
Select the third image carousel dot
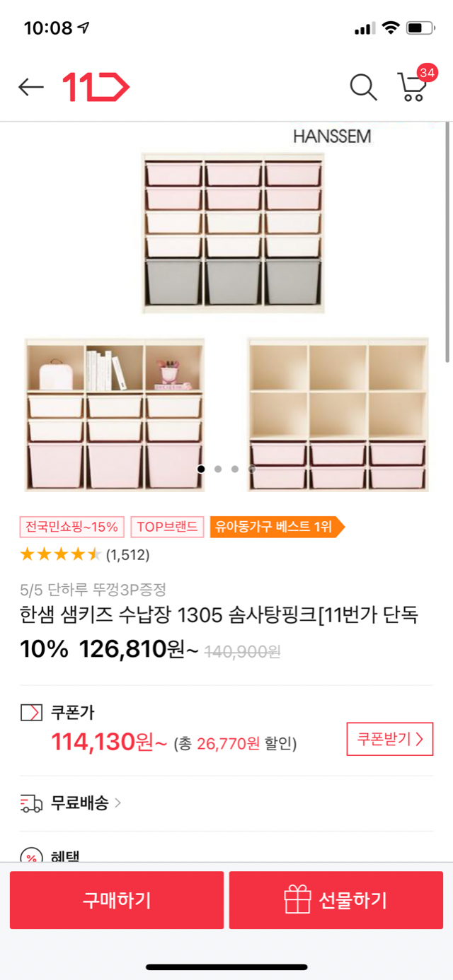point(235,469)
